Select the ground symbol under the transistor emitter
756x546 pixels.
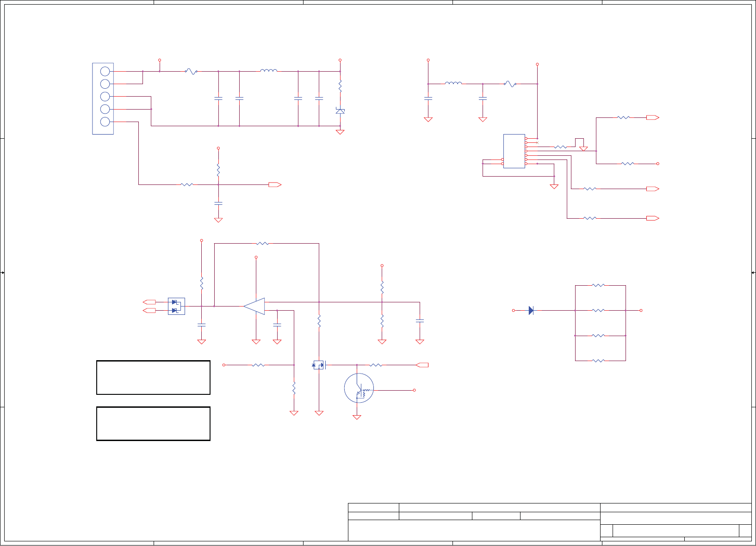pos(357,417)
